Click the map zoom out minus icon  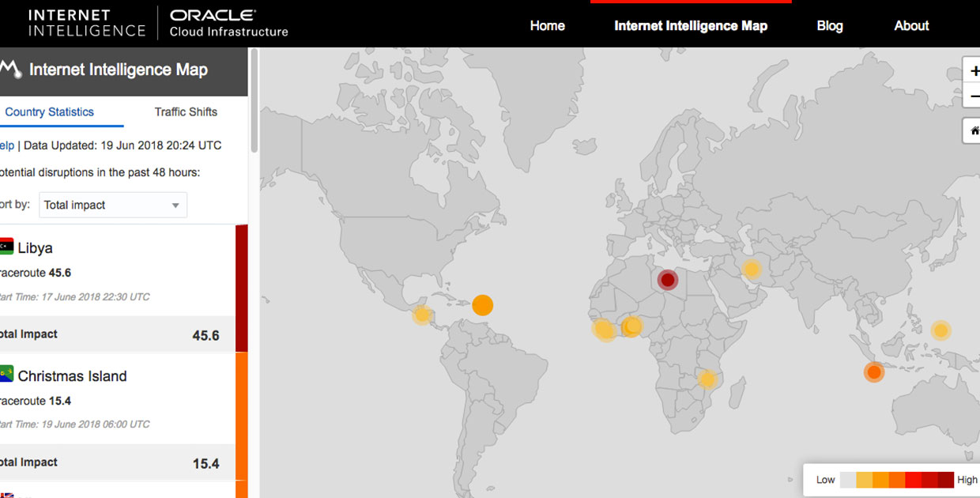973,96
